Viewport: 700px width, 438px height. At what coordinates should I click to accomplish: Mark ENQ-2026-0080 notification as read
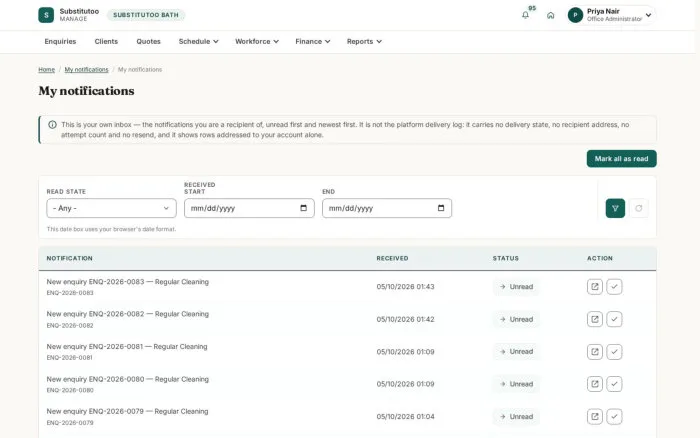point(614,384)
